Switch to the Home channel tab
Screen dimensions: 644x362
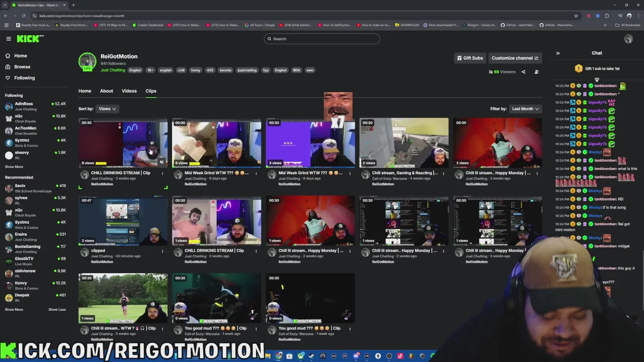click(x=85, y=91)
